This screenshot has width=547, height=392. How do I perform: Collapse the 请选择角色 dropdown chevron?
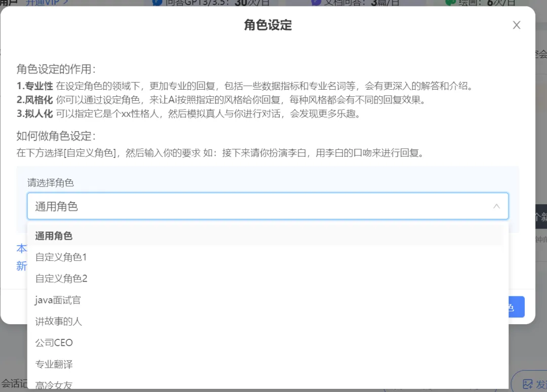(x=496, y=206)
